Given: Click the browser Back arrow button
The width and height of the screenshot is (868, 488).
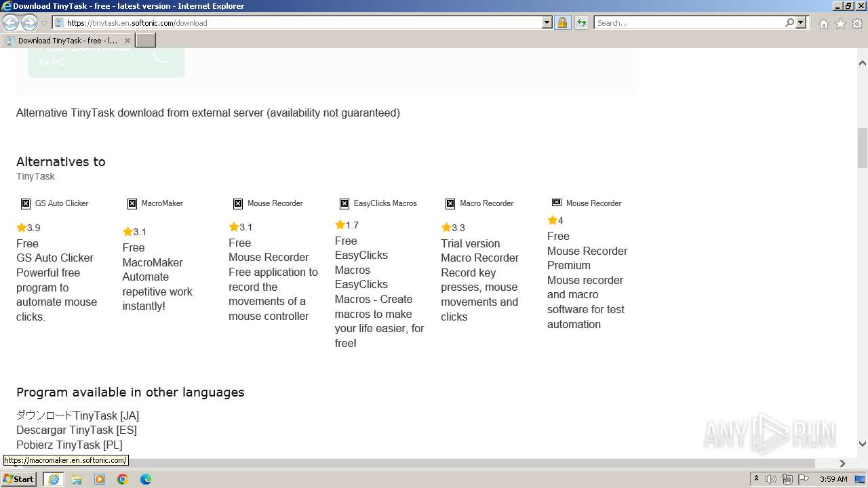Looking at the screenshot, I should click(x=11, y=23).
